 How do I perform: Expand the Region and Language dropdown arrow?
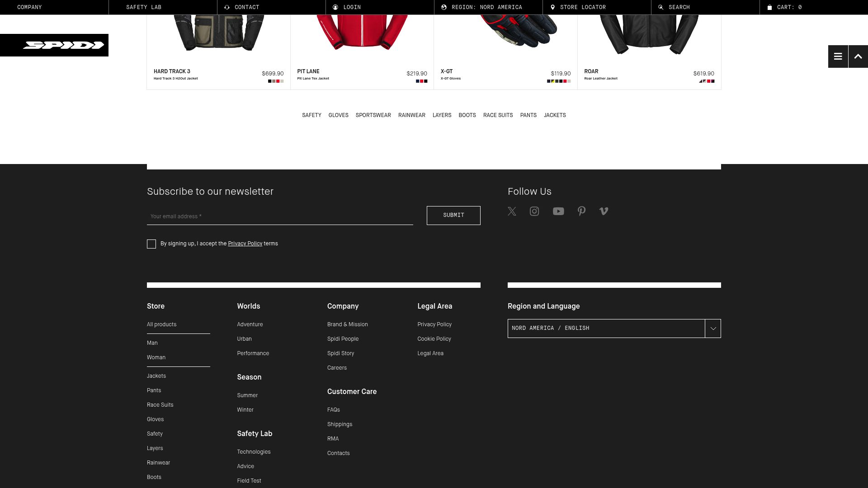713,328
